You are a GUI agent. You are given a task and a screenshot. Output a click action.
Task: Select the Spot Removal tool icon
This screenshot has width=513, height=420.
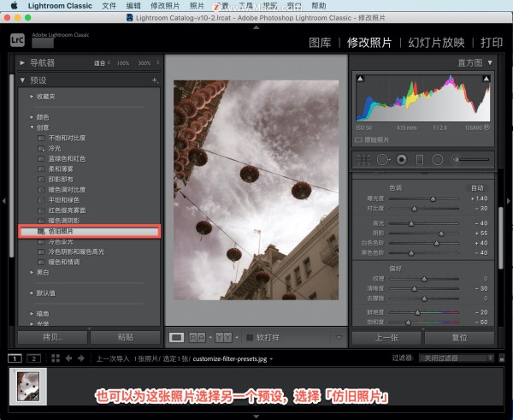coord(380,160)
